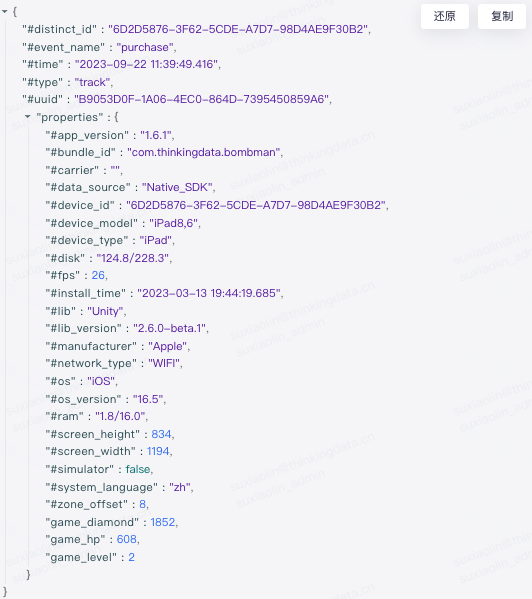Screen dimensions: 532x599
Task: Click the game_hp number 608
Action: (126, 539)
